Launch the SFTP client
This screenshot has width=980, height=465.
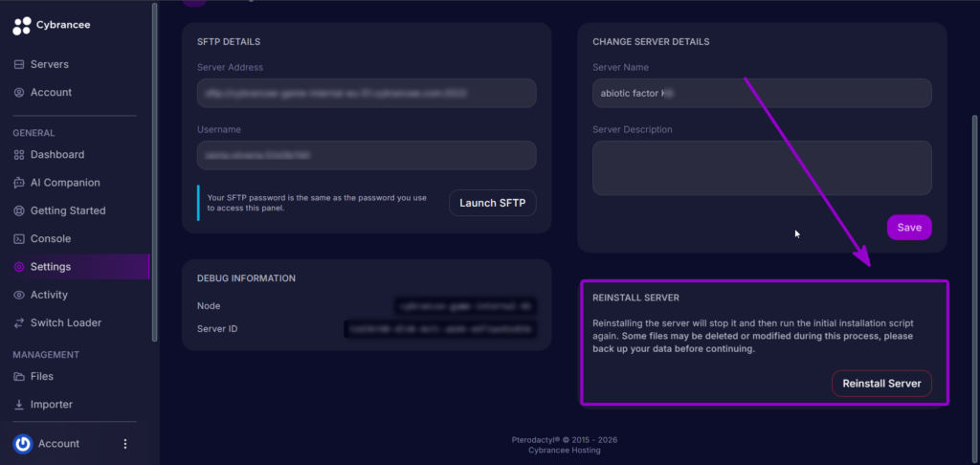coord(493,203)
